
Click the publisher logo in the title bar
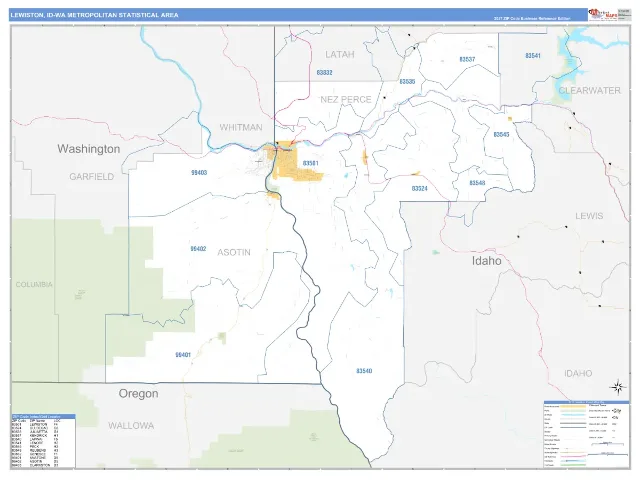click(x=602, y=15)
